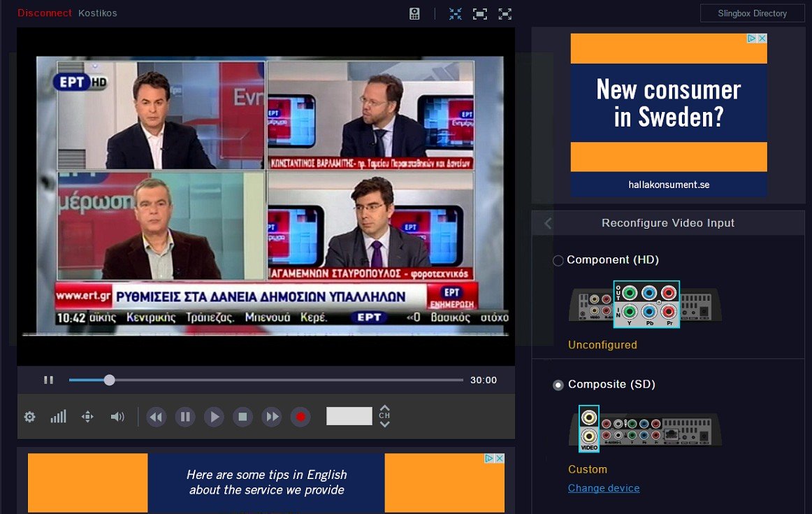Click the red record button
The height and width of the screenshot is (514, 812).
tap(300, 417)
